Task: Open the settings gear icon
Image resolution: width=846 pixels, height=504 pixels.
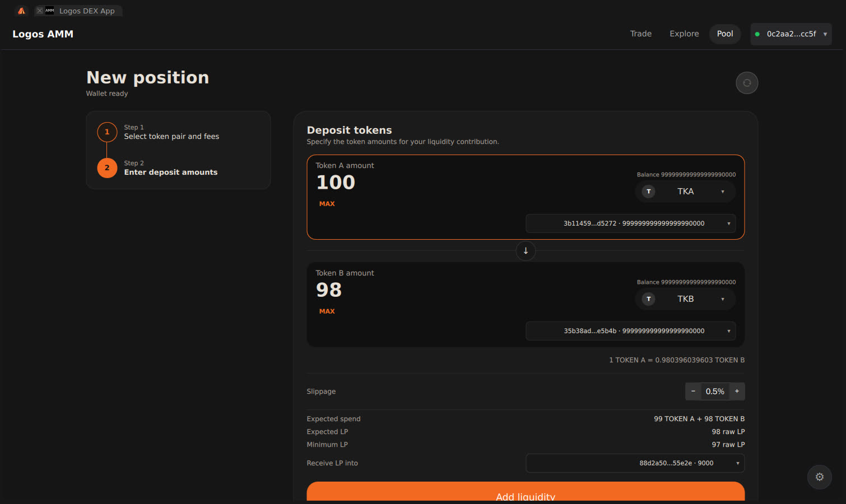Action: tap(820, 477)
